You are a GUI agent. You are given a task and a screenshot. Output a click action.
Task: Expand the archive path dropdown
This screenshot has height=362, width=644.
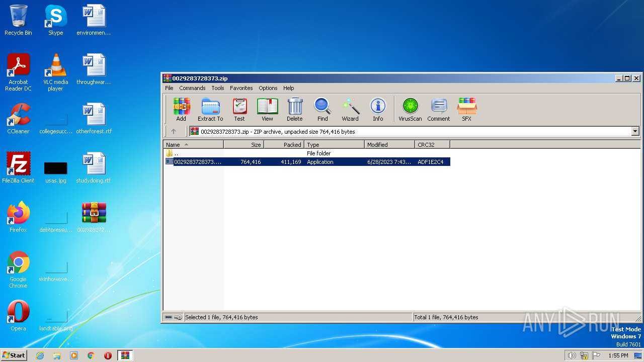pos(635,131)
